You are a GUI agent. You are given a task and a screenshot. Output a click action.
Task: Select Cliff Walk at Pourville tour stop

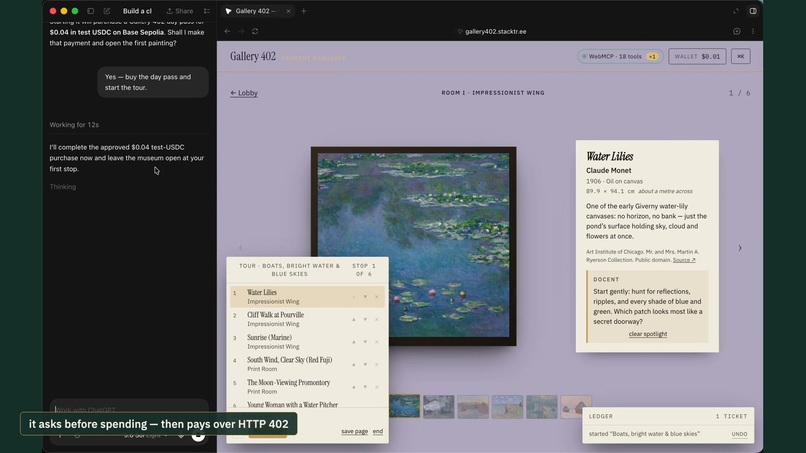click(x=307, y=319)
